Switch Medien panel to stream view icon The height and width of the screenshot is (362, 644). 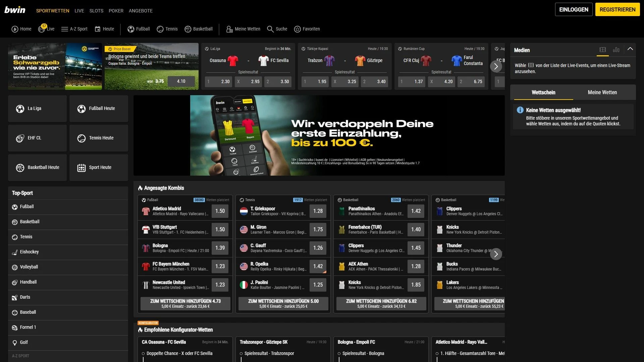(602, 50)
